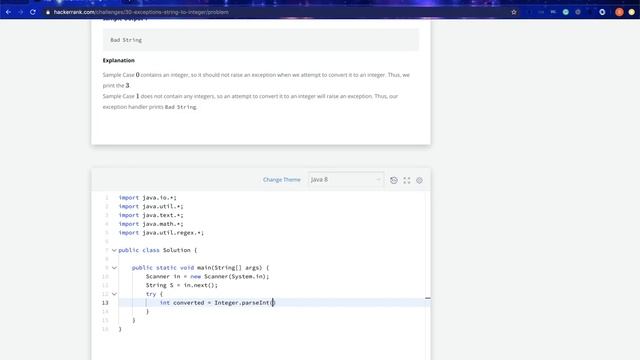Select the Bad String sample output box

click(261, 40)
